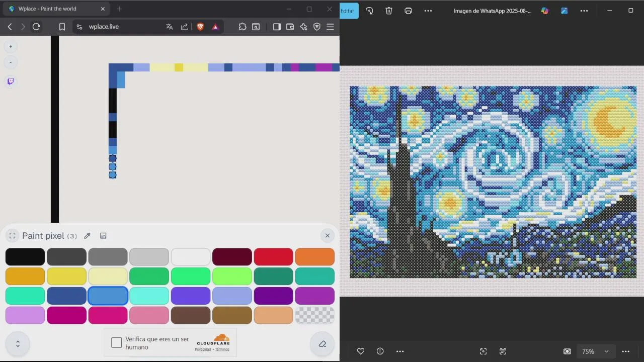Open Copilot icon in Photos title bar
The image size is (644, 362).
(x=545, y=11)
